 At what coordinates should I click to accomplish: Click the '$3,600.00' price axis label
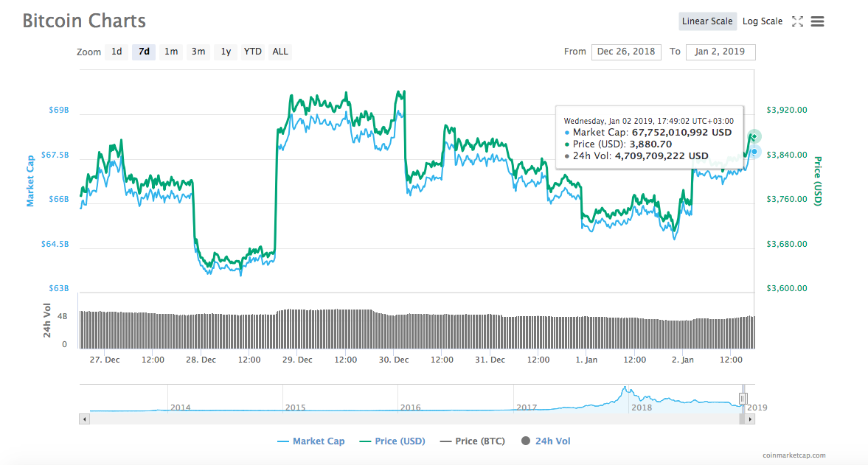pos(787,288)
